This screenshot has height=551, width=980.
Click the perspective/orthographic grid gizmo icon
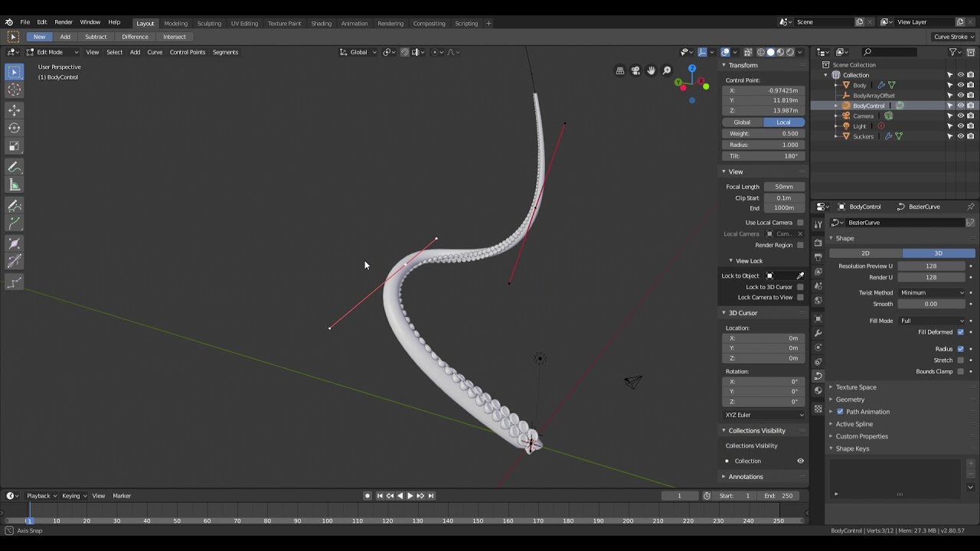tap(620, 70)
